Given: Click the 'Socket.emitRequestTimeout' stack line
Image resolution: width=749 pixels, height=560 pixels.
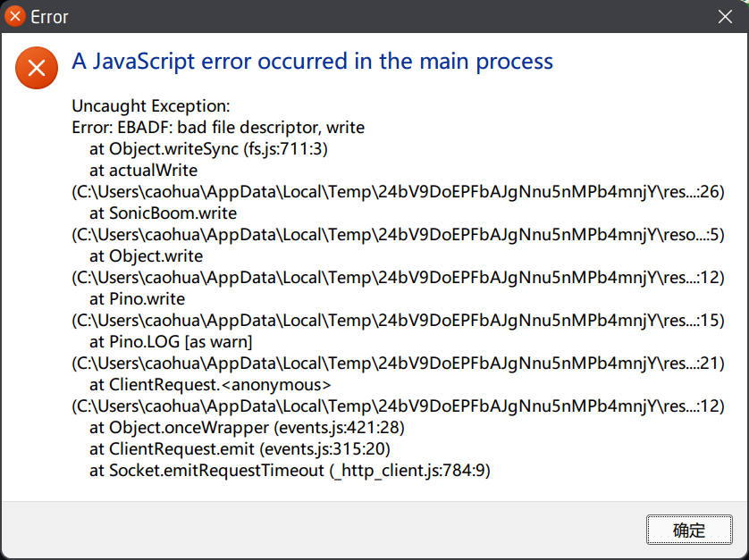Looking at the screenshot, I should pos(290,470).
